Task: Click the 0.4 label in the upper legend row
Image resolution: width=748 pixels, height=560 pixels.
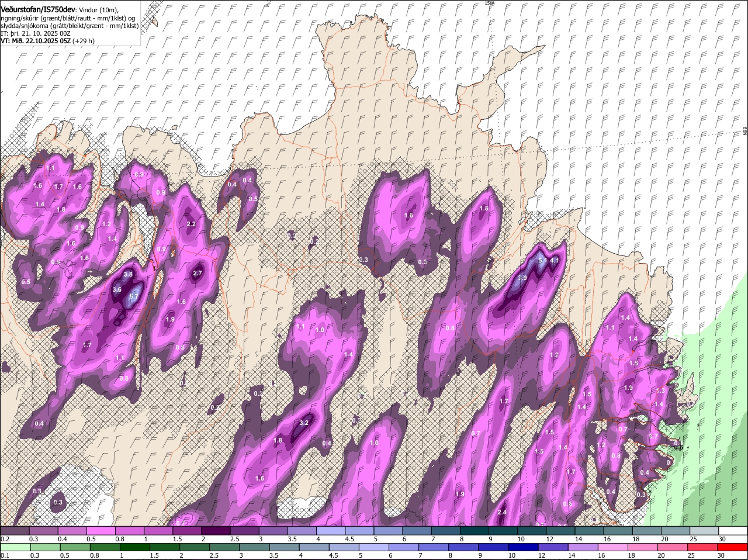Action: coord(63,539)
